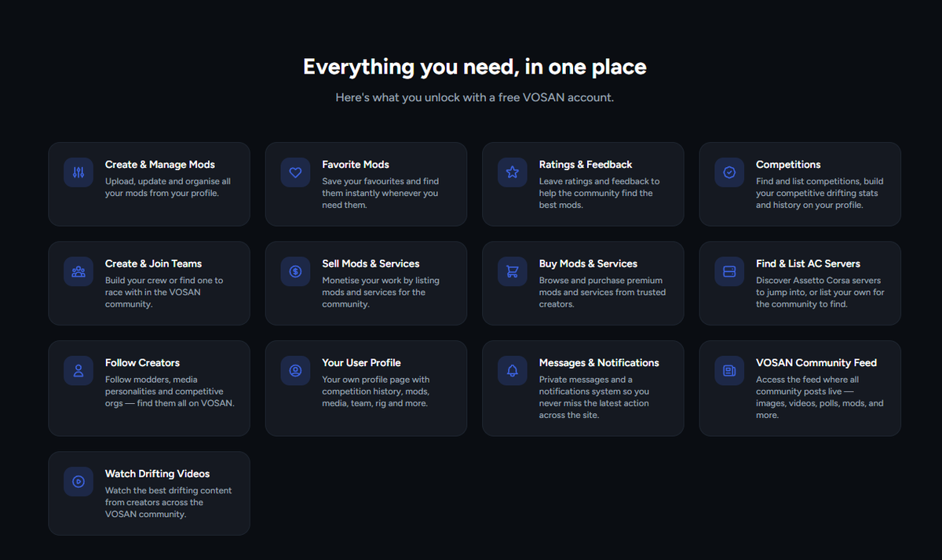Click the shopping cart icon for Buy Mods
This screenshot has width=942, height=560.
coord(513,272)
